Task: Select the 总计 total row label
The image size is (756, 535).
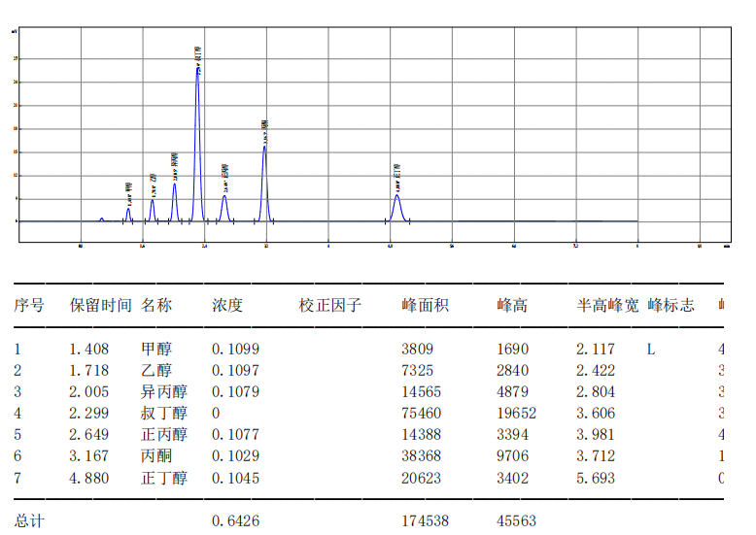Action: (29, 520)
